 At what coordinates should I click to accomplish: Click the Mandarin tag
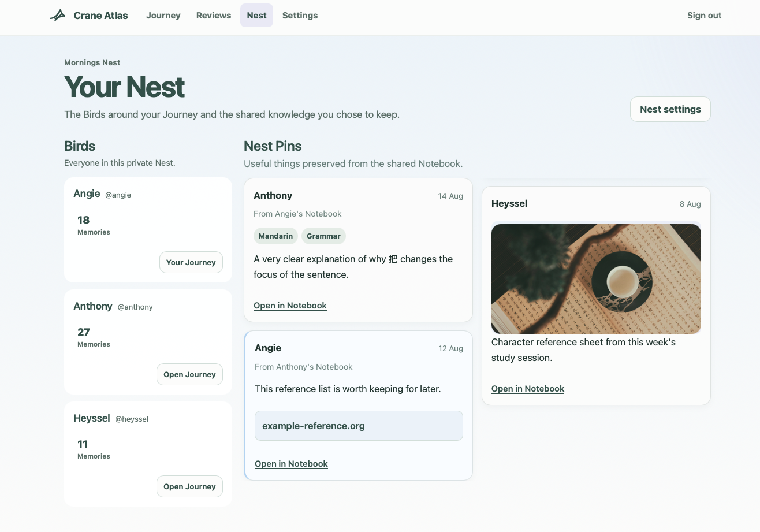pyautogui.click(x=275, y=236)
